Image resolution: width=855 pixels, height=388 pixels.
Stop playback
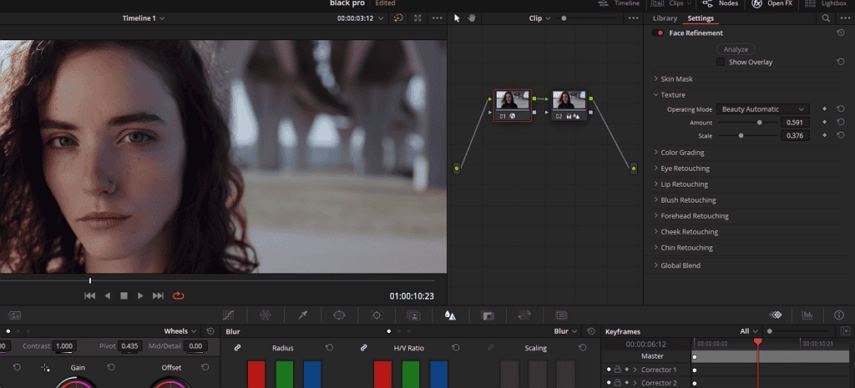point(124,295)
